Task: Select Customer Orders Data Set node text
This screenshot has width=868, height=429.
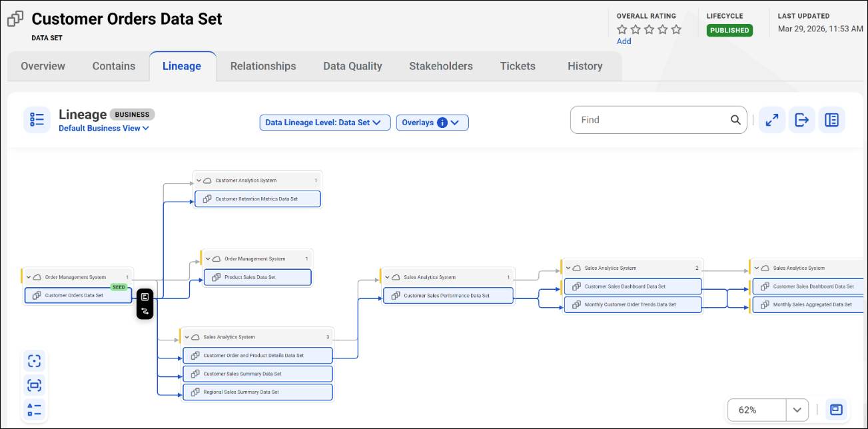Action: tap(74, 295)
